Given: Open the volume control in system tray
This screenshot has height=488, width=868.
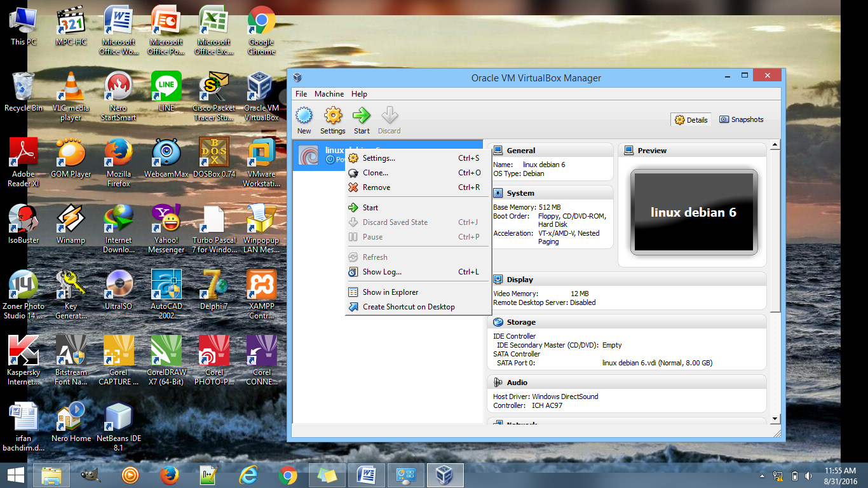Looking at the screenshot, I should tap(809, 476).
